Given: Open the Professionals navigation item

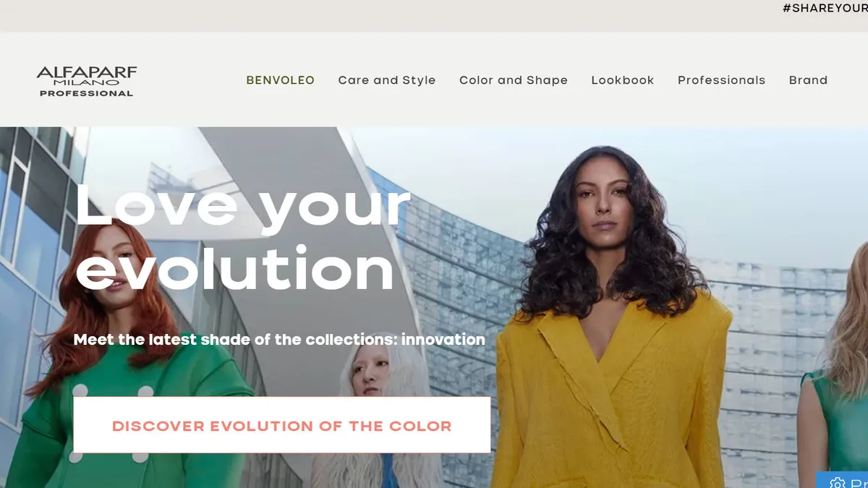Looking at the screenshot, I should click(x=721, y=80).
